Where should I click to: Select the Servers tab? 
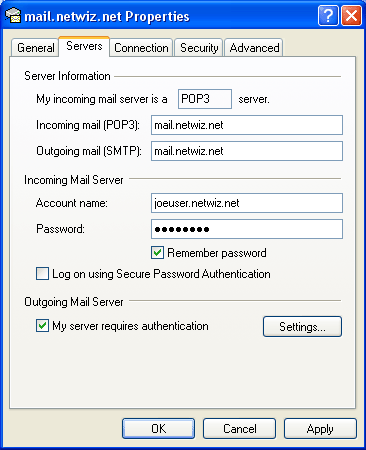coord(84,46)
